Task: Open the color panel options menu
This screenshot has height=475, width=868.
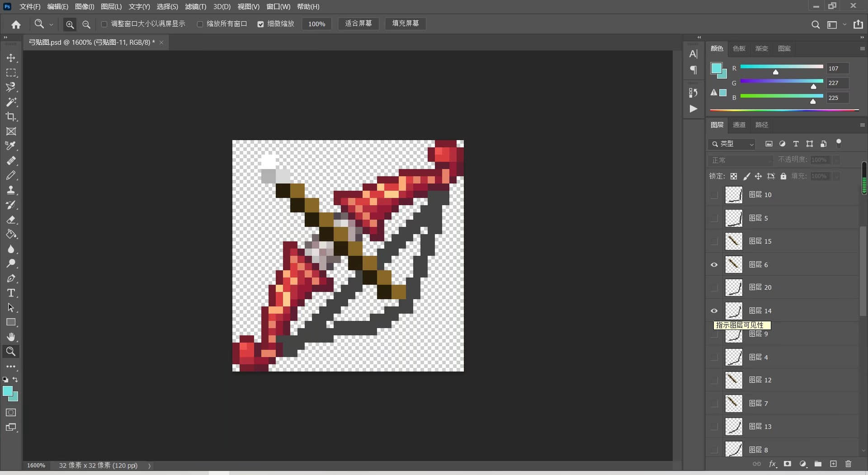Action: click(862, 48)
